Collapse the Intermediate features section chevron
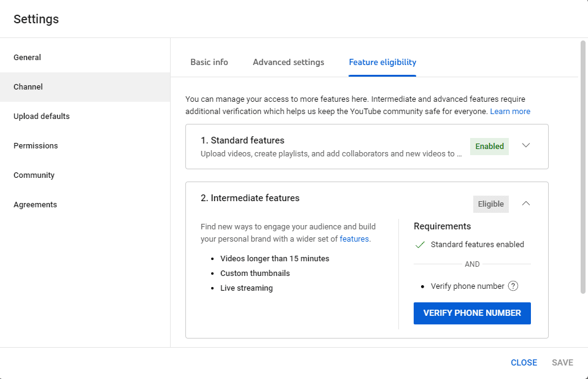This screenshot has width=588, height=379. 526,204
